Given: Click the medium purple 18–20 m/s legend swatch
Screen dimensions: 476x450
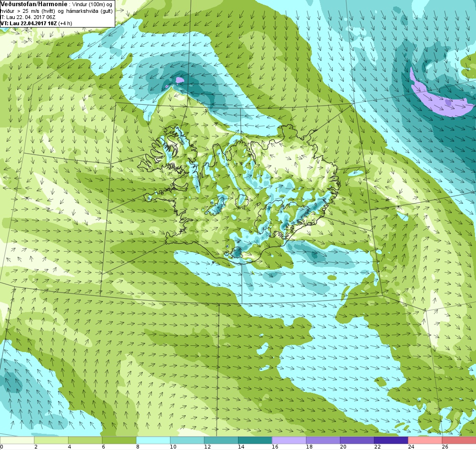Looking at the screenshot, I should coord(323,440).
